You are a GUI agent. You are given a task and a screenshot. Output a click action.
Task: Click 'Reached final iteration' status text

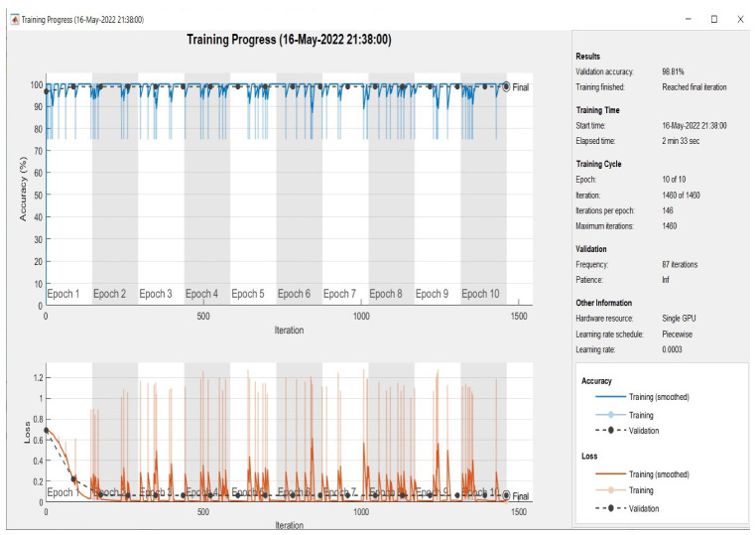(693, 86)
